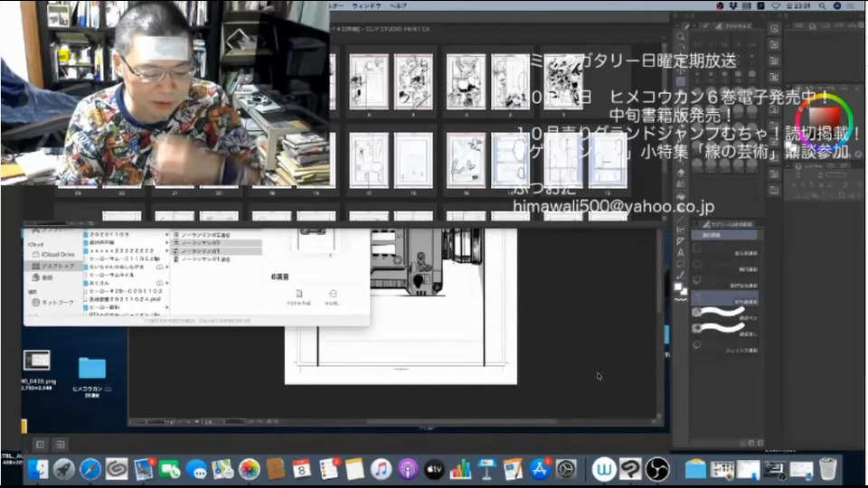
Task: Open Finder from the Dock
Action: 38,470
